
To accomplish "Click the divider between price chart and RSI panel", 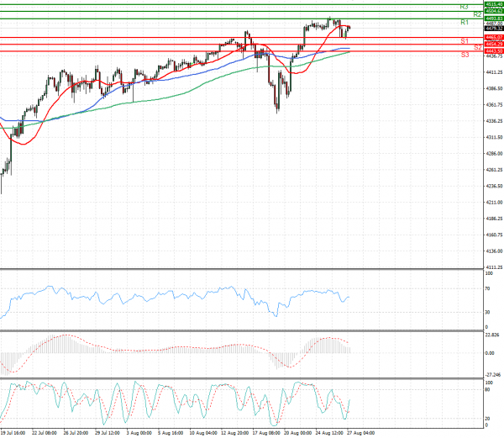I will click(x=242, y=269).
